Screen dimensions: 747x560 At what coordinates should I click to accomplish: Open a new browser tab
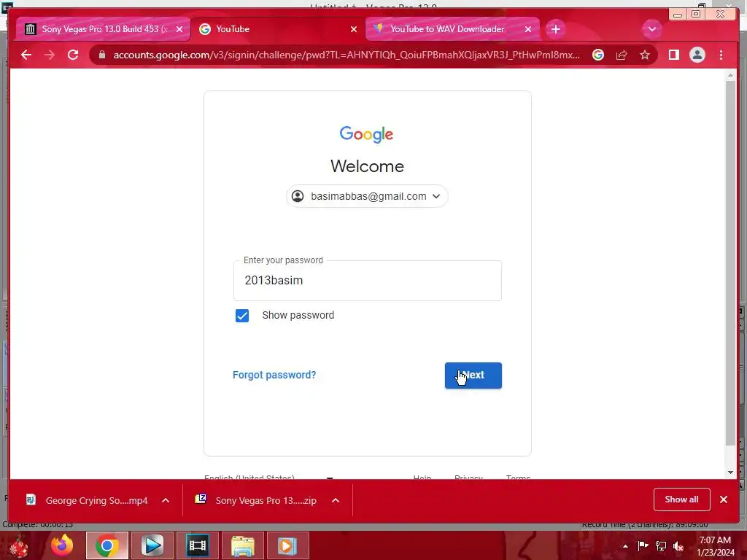coord(555,29)
